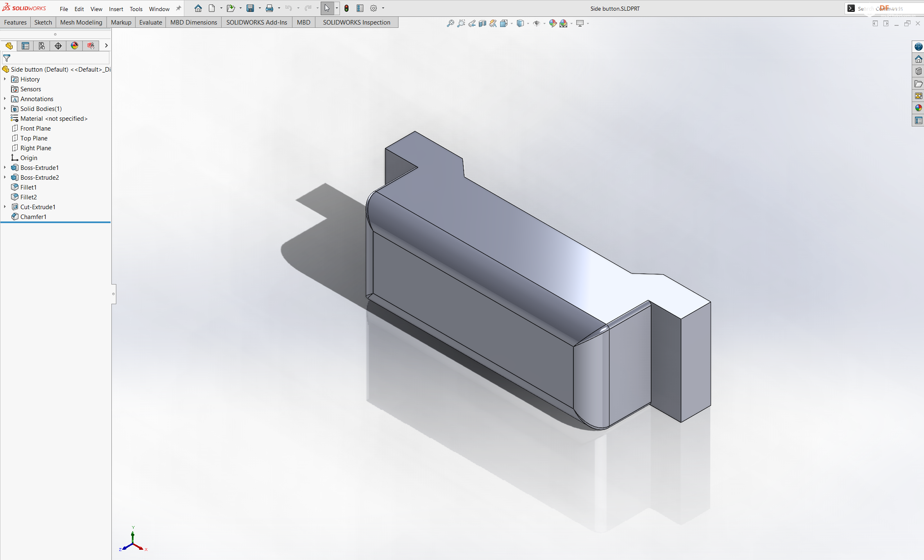Switch to the Evaluate tab
Image resolution: width=924 pixels, height=560 pixels.
[x=151, y=23]
